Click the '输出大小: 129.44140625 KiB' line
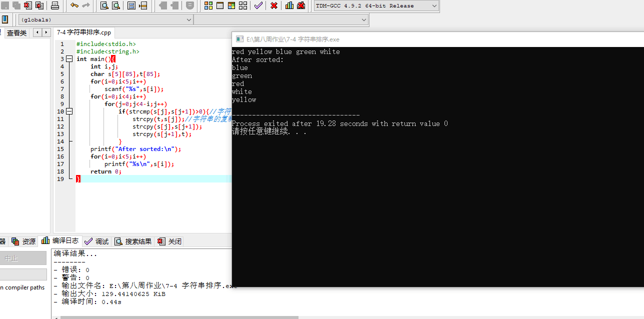 [x=109, y=294]
